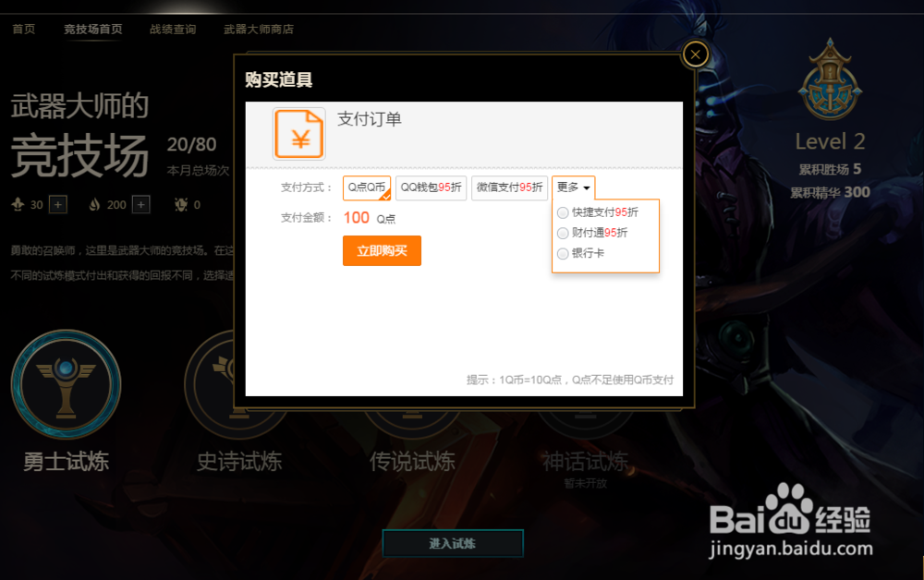The width and height of the screenshot is (924, 580).
Task: Close the 购买道具 dialog with X icon
Action: click(696, 54)
